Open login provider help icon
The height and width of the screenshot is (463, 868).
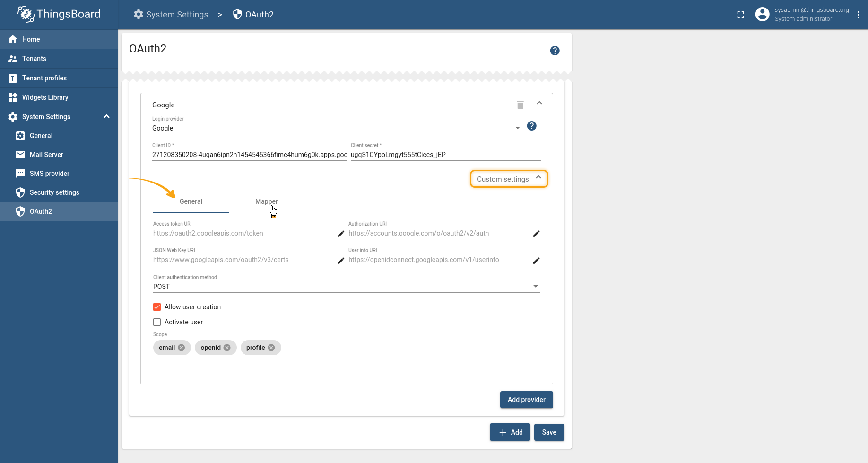[532, 126]
